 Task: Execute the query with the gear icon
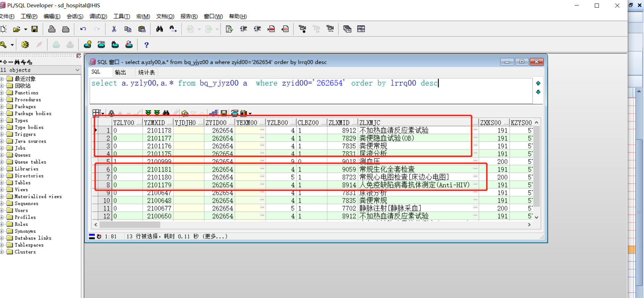click(25, 45)
